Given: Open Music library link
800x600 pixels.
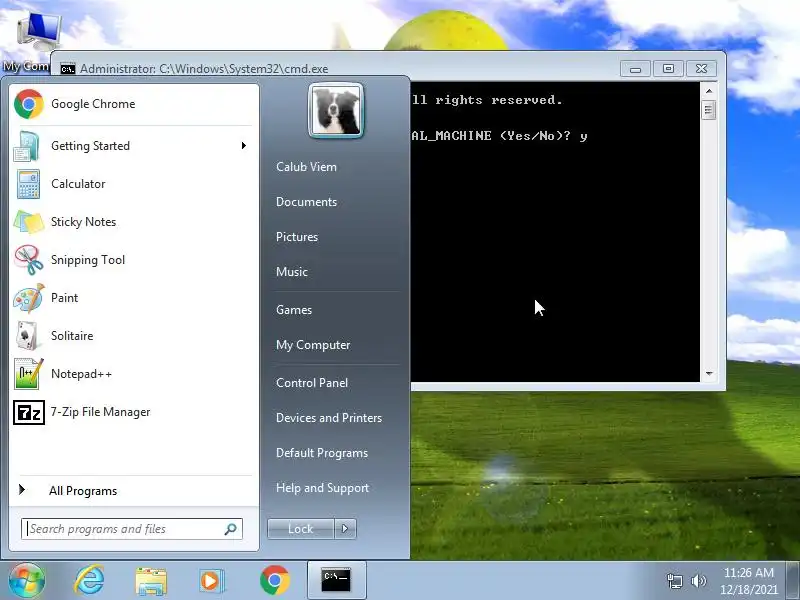Looking at the screenshot, I should (292, 271).
